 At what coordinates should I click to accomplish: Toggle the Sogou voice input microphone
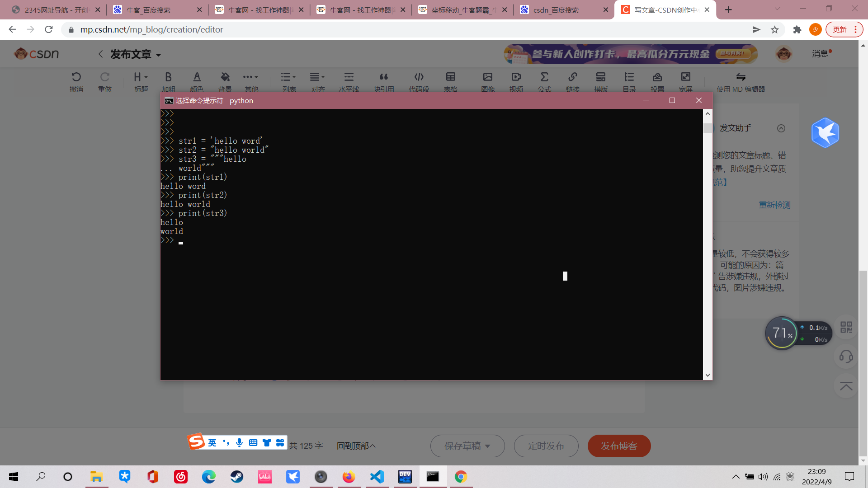point(239,442)
